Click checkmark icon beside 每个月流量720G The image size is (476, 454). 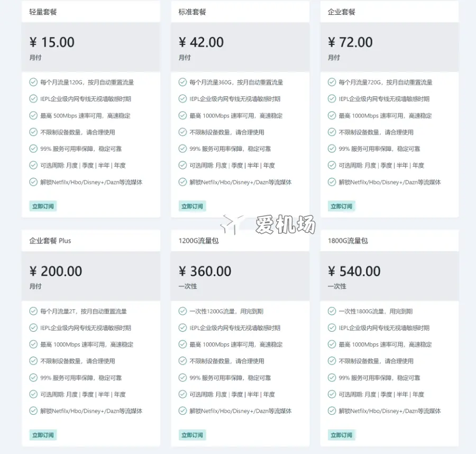pos(332,82)
